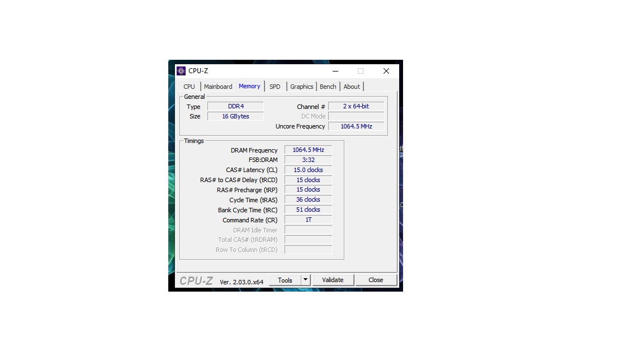Viewport: 644px width, 362px height.
Task: Click the DRAM Frequency label
Action: click(x=254, y=150)
